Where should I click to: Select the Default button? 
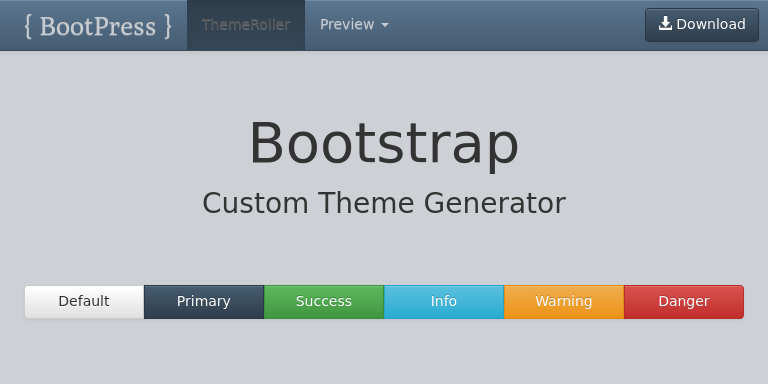[x=84, y=302]
